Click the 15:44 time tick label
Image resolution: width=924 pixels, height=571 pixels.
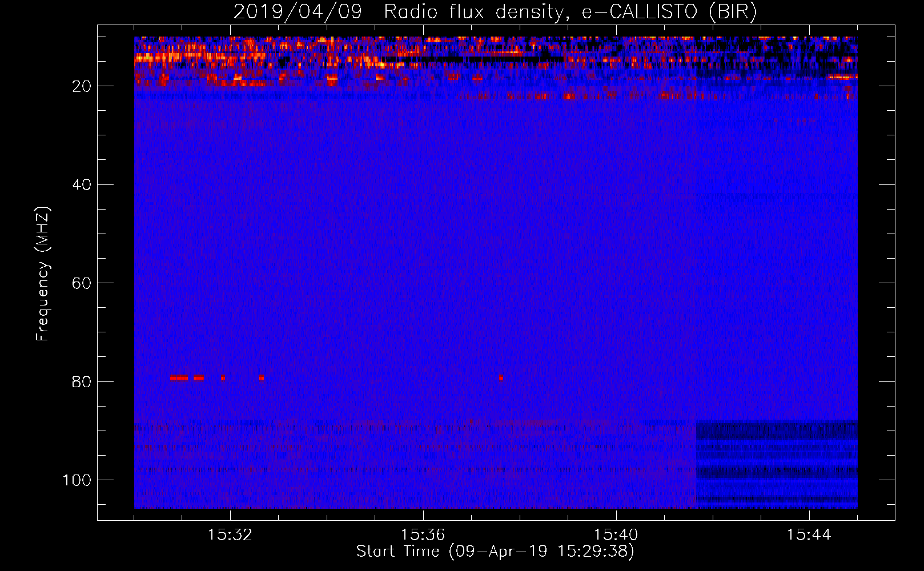(809, 535)
